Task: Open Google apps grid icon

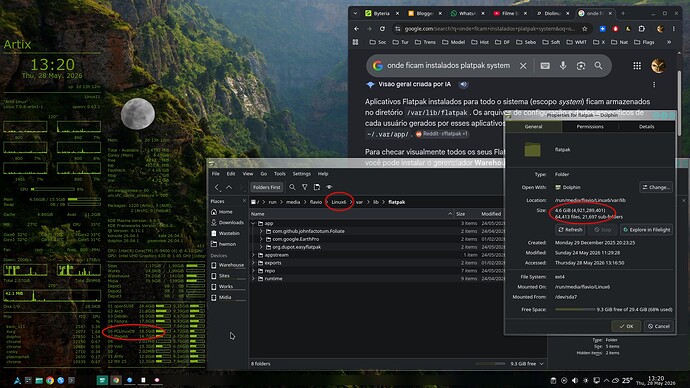Action: [x=637, y=66]
